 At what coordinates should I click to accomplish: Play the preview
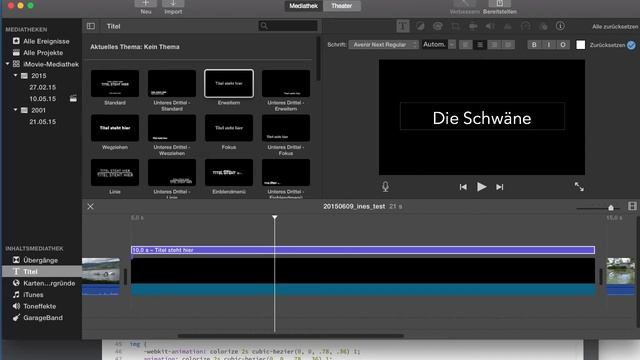[482, 187]
